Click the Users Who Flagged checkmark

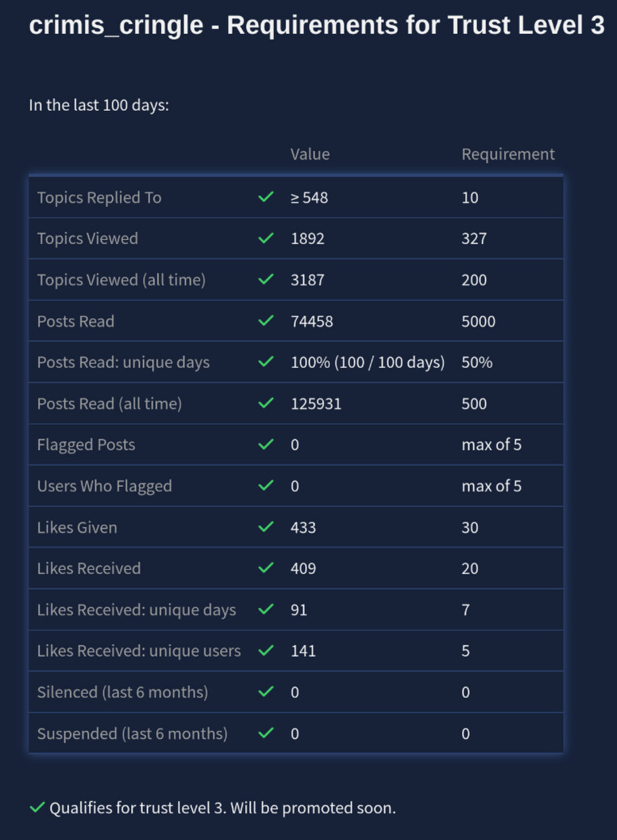tap(265, 486)
